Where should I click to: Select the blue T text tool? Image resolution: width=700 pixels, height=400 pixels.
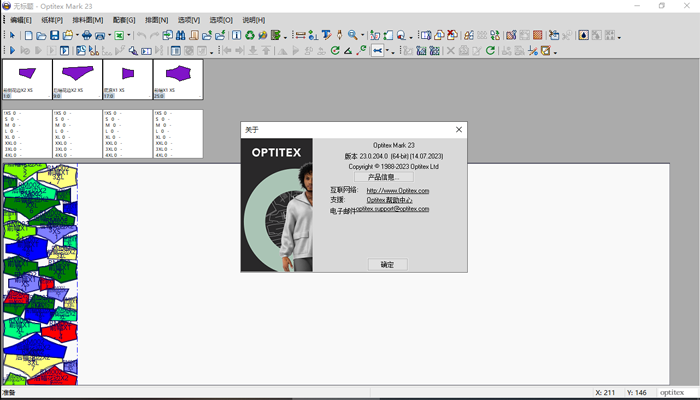tap(327, 35)
